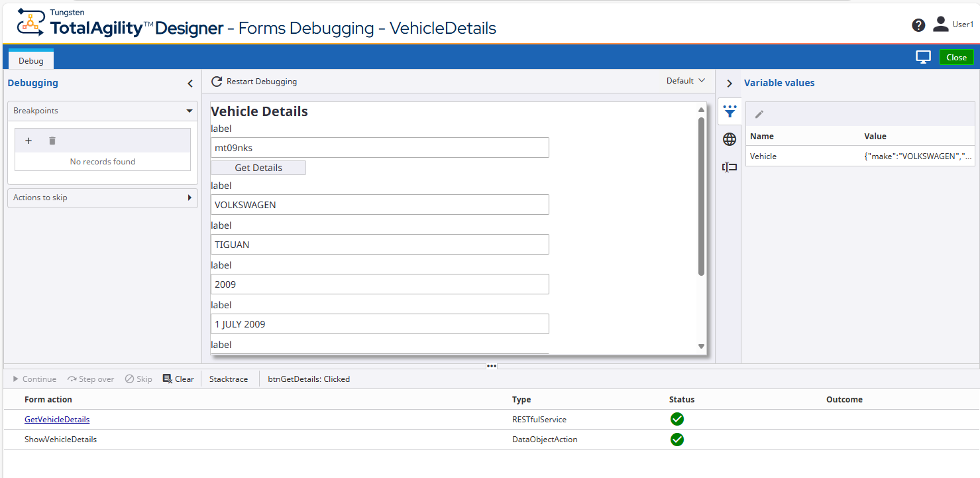Open the global variables globe icon
Viewport: 980px width, 478px height.
coord(730,139)
